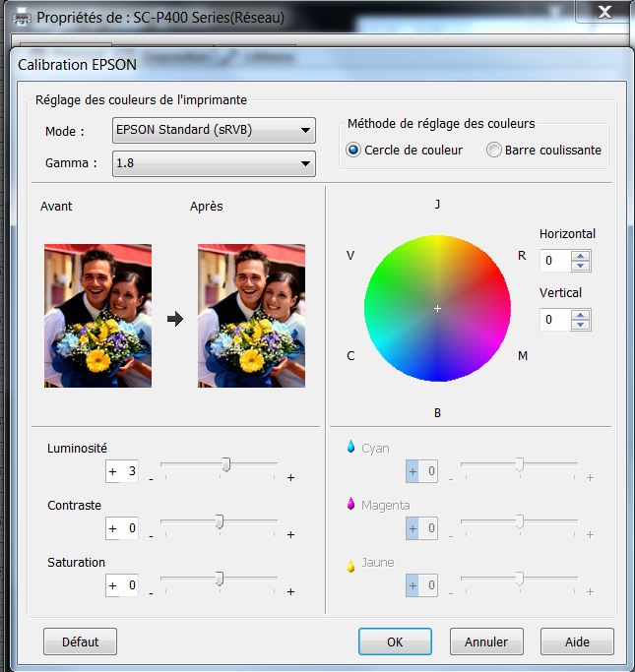Increase the Horizontal value with up arrow
This screenshot has width=635, height=672.
[x=581, y=256]
